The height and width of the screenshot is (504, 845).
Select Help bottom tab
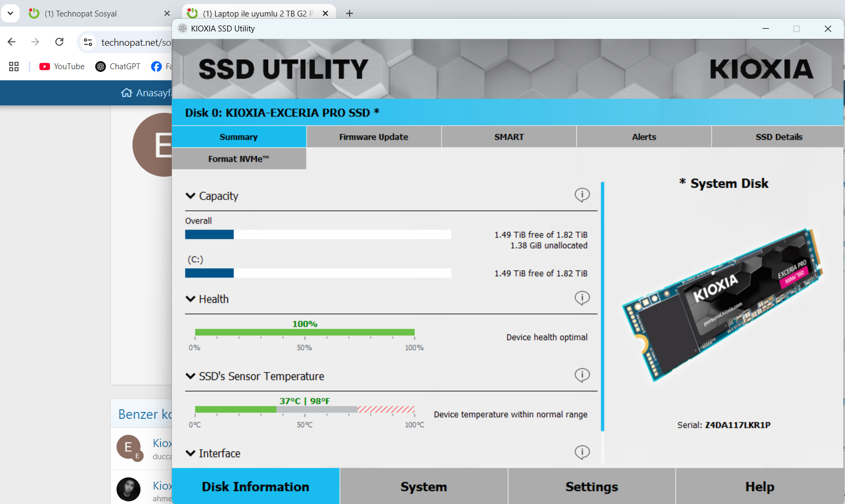(x=760, y=486)
